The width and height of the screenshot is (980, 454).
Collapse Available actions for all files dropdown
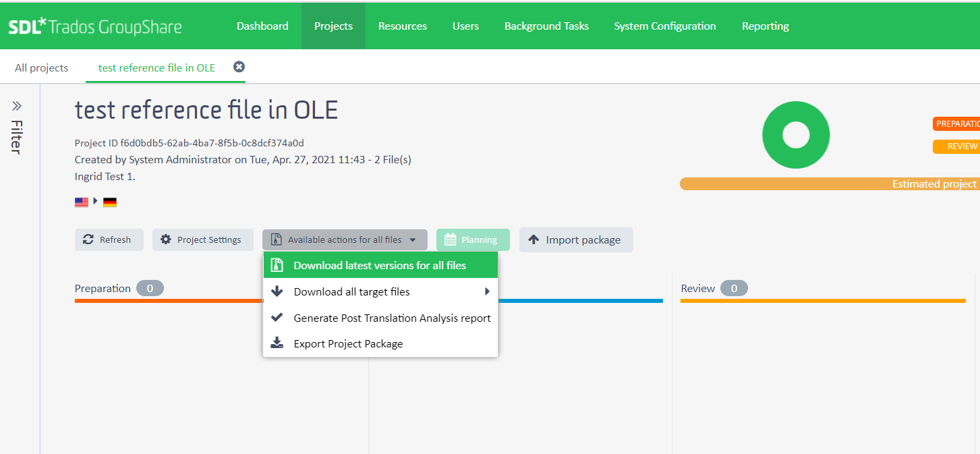345,239
